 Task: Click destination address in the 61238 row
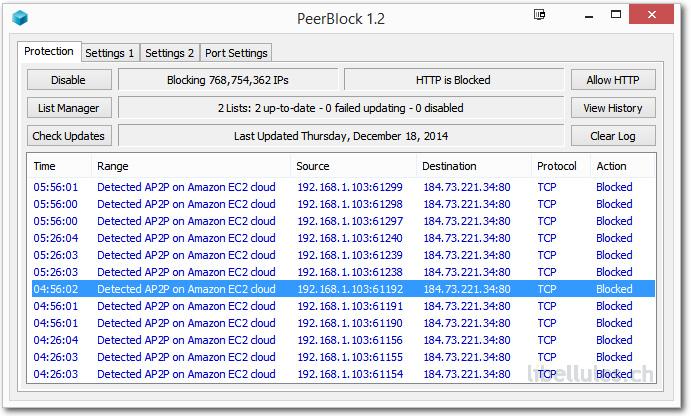[467, 272]
